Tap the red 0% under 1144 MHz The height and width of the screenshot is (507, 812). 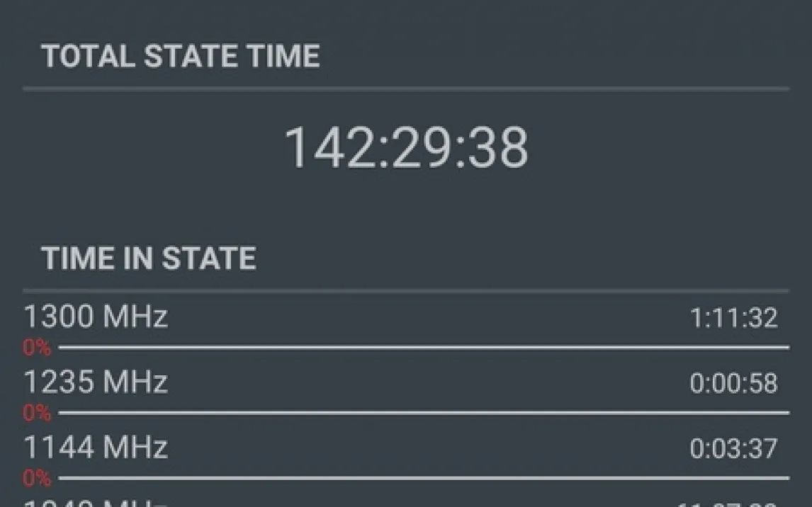coord(37,479)
